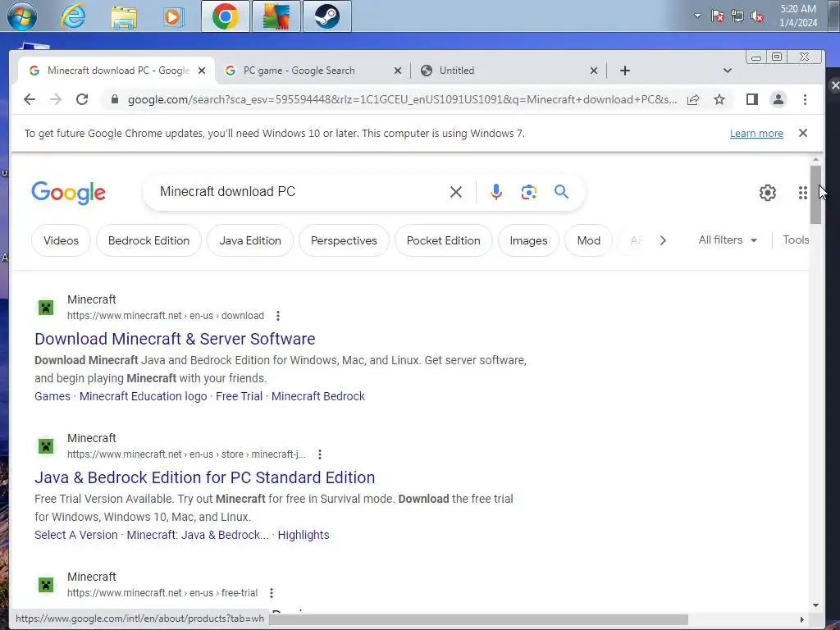Filter results by Videos
Image resolution: width=840 pixels, height=630 pixels.
[61, 240]
